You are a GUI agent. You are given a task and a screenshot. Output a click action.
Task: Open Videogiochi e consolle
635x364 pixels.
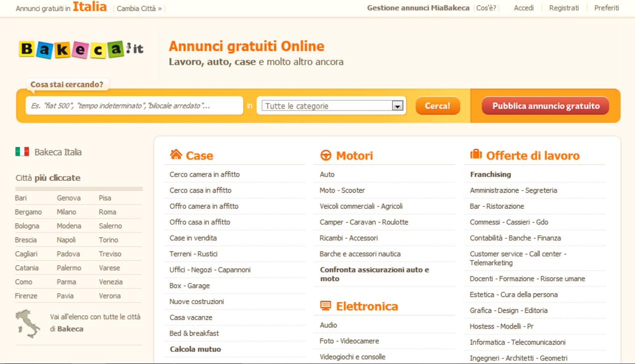pyautogui.click(x=352, y=357)
